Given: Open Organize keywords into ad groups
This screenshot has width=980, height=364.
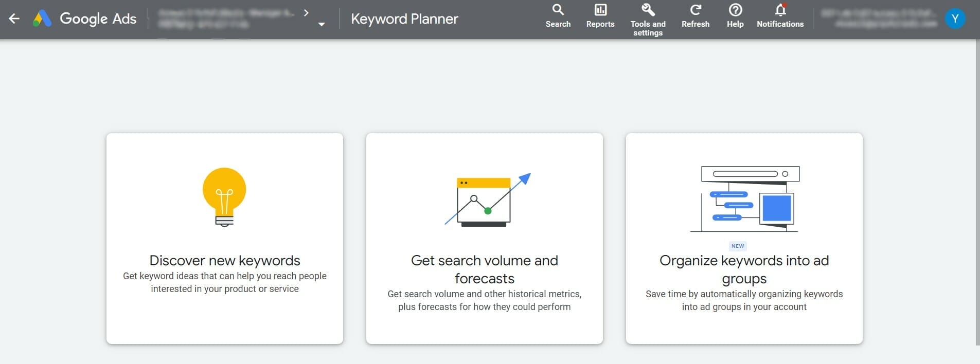Looking at the screenshot, I should [x=744, y=238].
